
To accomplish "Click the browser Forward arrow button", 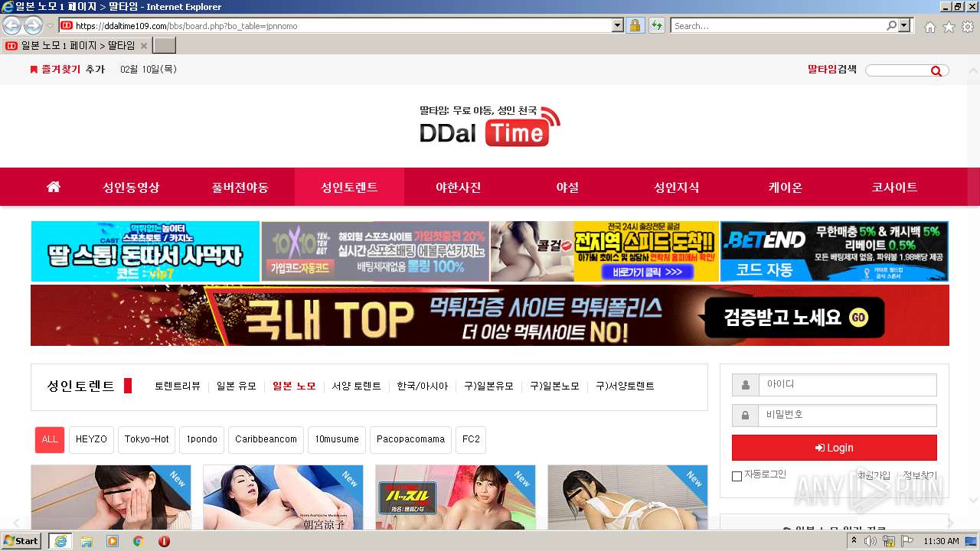I will point(33,25).
